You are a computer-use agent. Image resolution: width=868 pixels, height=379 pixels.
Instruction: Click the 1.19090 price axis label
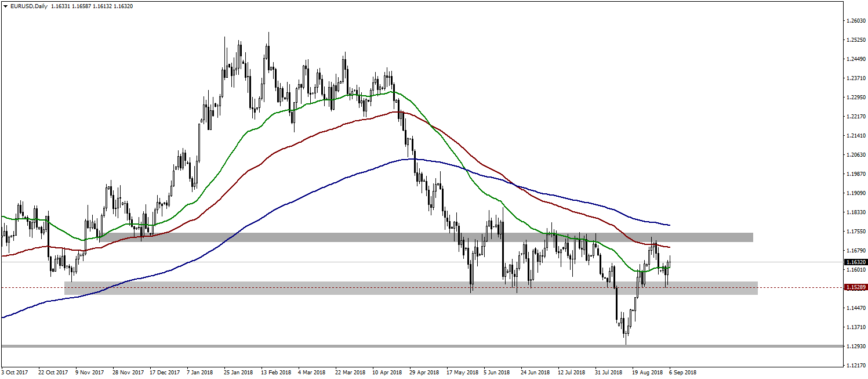pos(856,193)
